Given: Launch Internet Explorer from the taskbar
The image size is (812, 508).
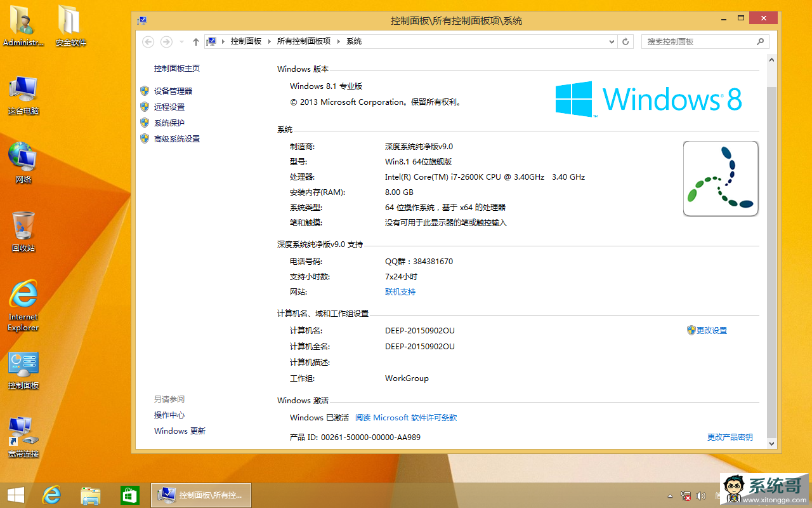Looking at the screenshot, I should point(51,495).
